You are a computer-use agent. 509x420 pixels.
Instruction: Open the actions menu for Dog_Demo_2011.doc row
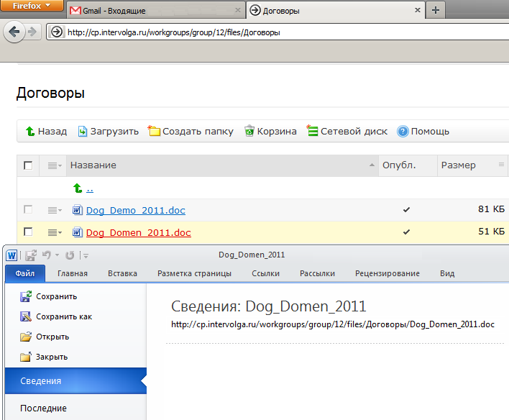(x=55, y=210)
